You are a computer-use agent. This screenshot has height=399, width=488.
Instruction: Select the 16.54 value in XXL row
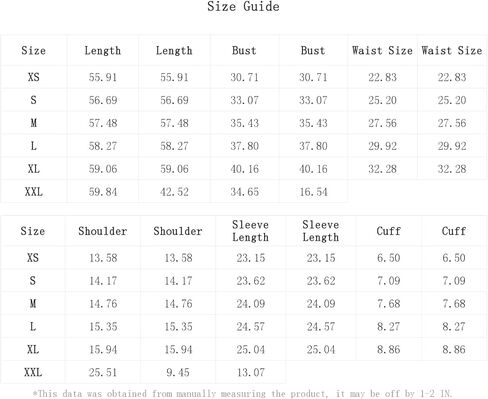pos(313,192)
